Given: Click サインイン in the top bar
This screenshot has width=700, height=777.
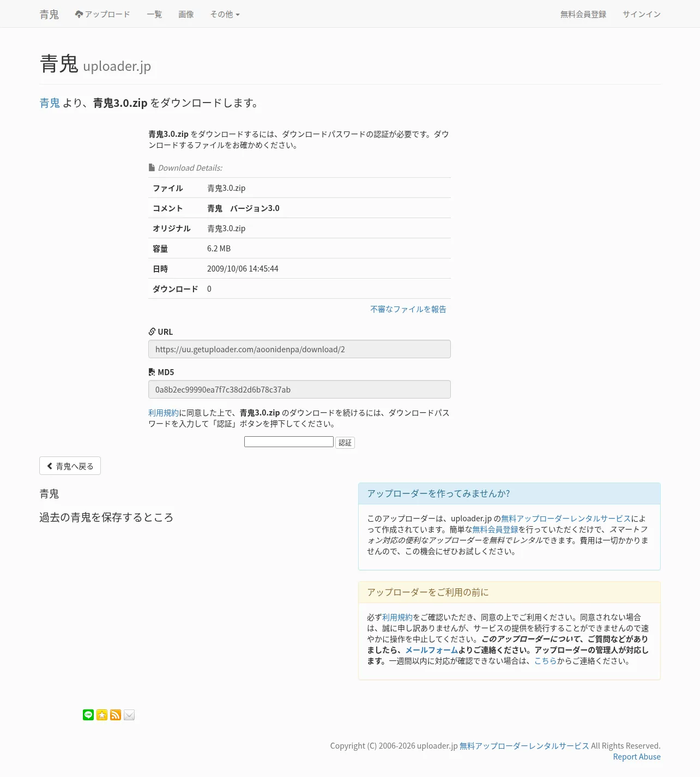Looking at the screenshot, I should point(642,14).
